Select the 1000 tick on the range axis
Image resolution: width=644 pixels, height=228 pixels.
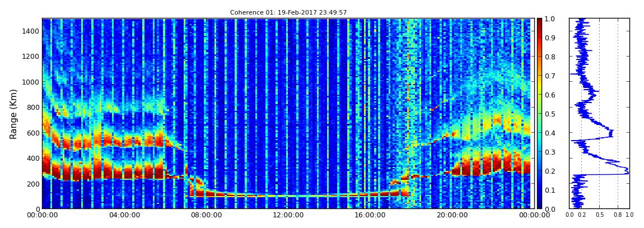pyautogui.click(x=31, y=82)
